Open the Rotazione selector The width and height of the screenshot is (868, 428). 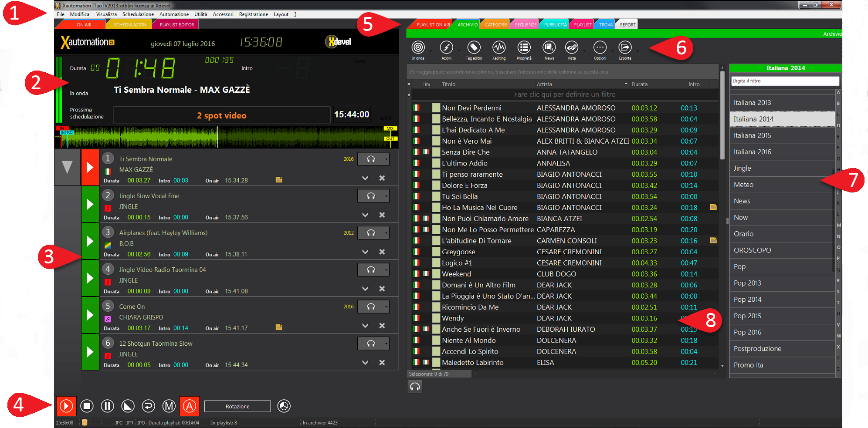237,406
